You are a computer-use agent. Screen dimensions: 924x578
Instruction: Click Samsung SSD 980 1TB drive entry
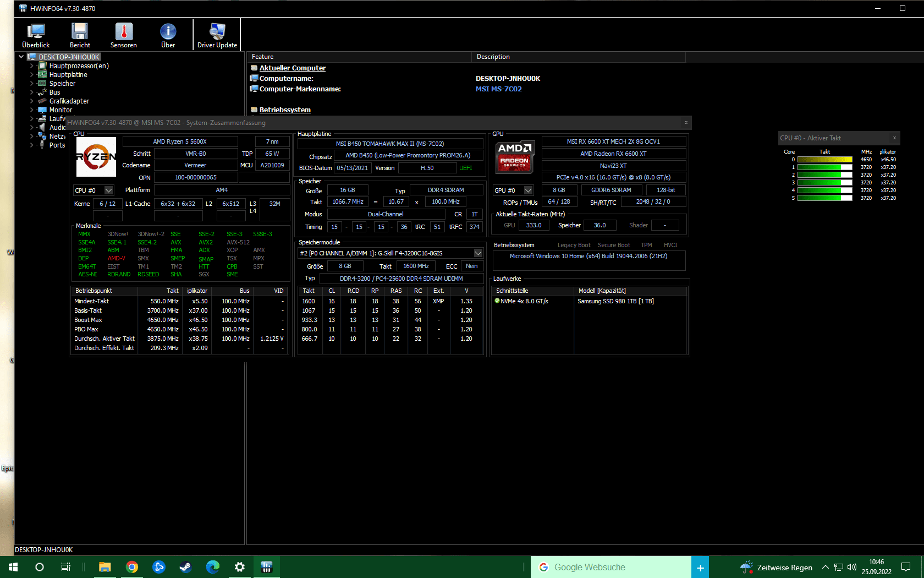pos(615,302)
